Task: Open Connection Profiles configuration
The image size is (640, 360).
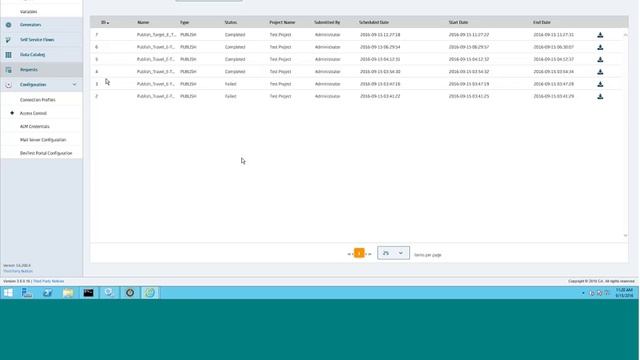Action: tap(38, 100)
